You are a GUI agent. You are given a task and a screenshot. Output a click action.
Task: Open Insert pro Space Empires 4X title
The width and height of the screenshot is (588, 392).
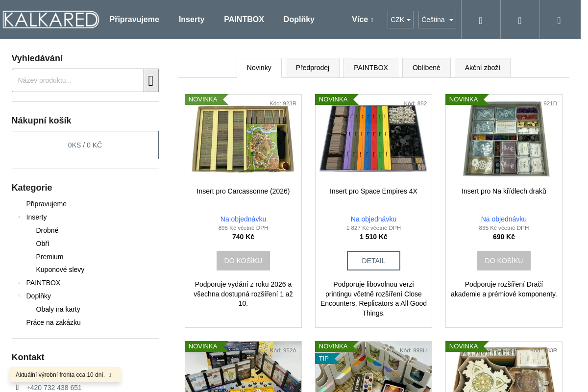373,191
